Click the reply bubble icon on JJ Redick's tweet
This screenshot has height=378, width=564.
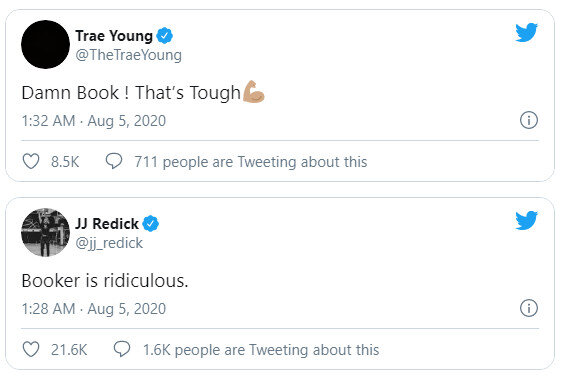pos(122,349)
